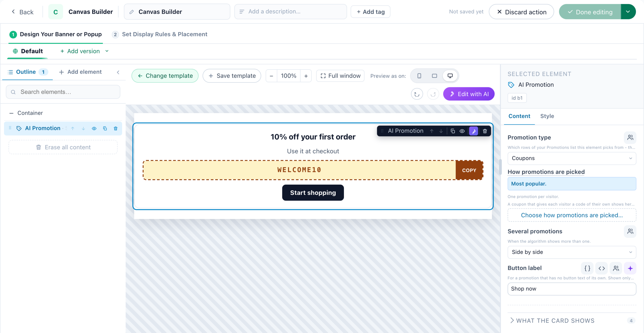
Task: Select mobile phone preview device icon
Action: (419, 76)
